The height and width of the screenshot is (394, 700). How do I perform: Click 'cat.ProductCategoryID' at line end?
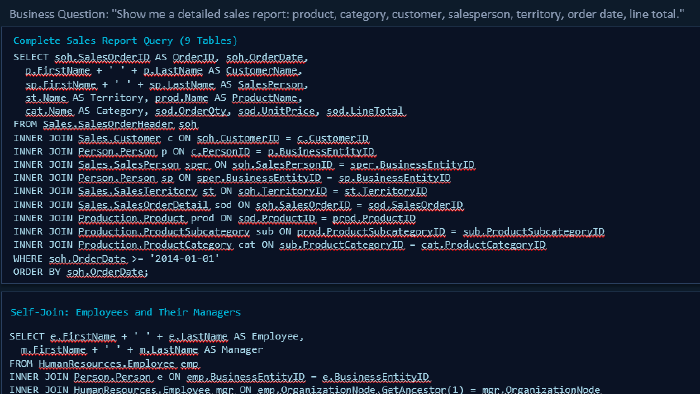tap(483, 245)
